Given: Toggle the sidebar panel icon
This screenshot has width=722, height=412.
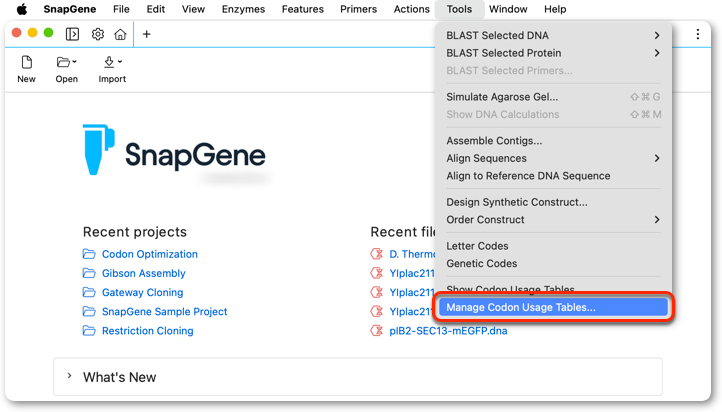Looking at the screenshot, I should [72, 34].
